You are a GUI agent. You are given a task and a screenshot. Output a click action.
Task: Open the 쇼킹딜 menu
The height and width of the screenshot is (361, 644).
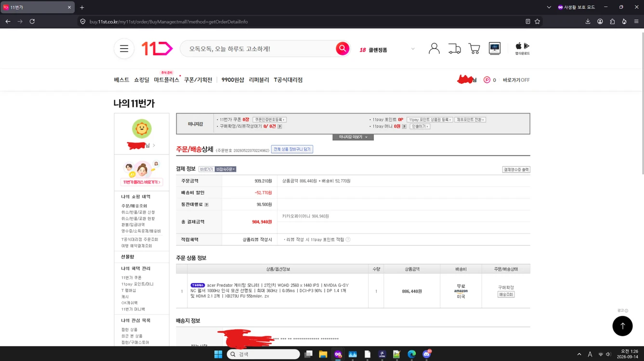(142, 80)
